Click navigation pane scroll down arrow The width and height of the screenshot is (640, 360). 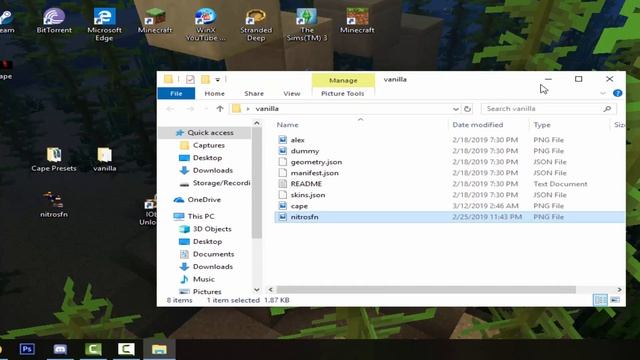pyautogui.click(x=257, y=290)
